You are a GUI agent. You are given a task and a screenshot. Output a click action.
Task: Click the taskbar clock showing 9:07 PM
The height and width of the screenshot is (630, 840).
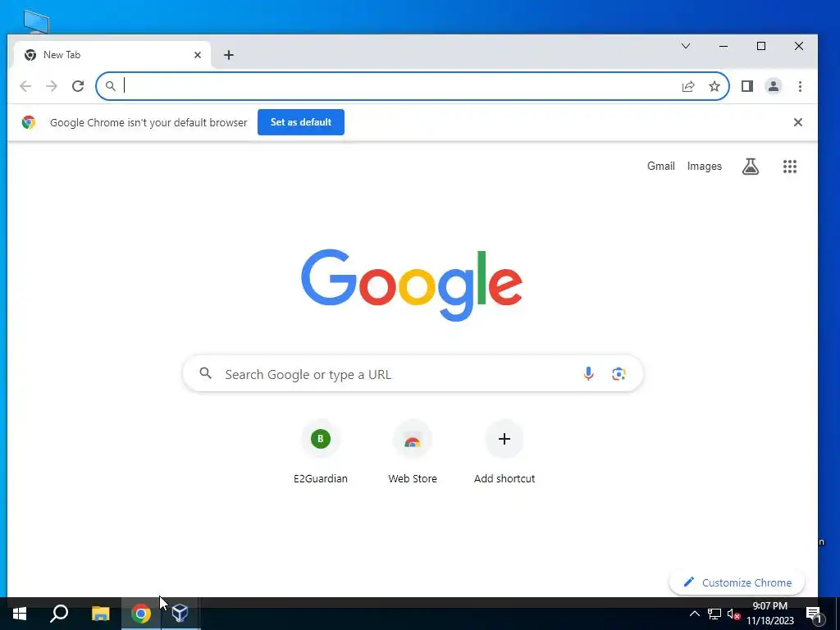click(769, 614)
